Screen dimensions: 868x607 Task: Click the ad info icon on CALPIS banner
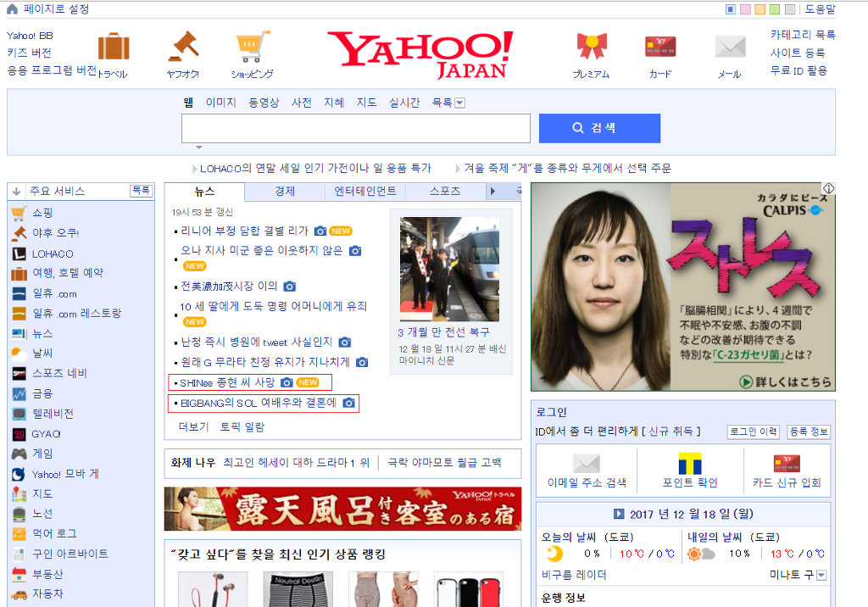pos(829,188)
